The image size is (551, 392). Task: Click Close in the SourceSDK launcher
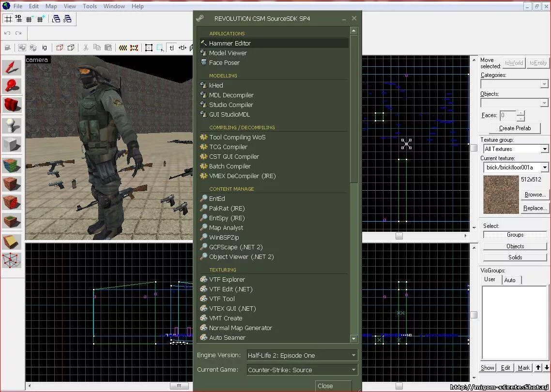point(333,386)
